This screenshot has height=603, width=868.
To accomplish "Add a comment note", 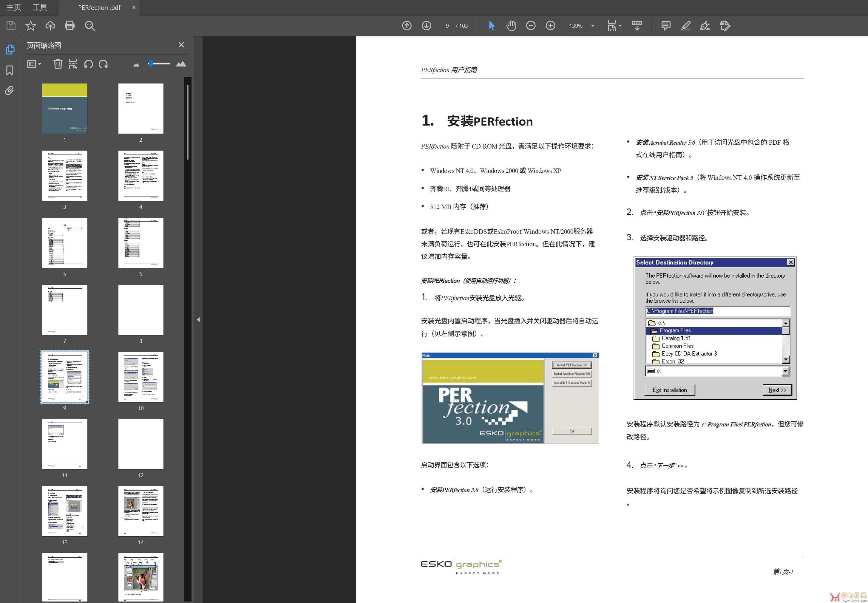I will tap(666, 26).
